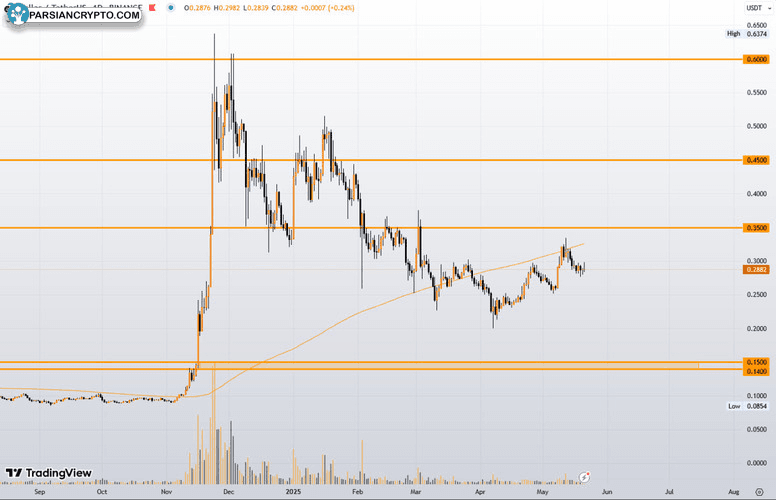The height and width of the screenshot is (500, 776).
Task: Click the high value H0.2982
Action: (x=226, y=8)
